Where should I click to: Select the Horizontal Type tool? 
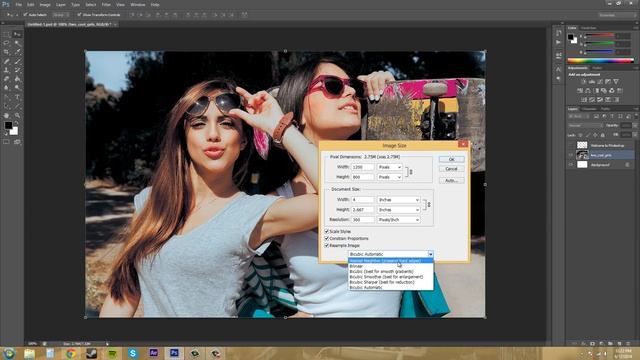coord(18,97)
